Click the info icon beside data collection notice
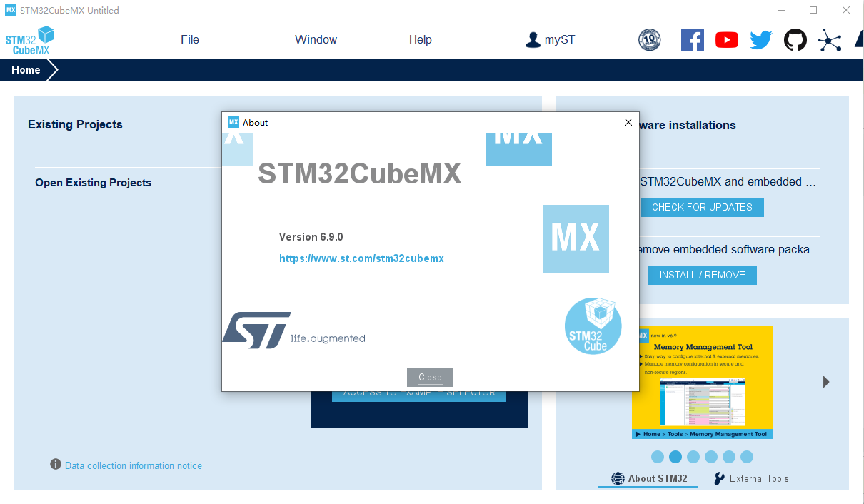Viewport: 864px width, 504px height. point(56,465)
